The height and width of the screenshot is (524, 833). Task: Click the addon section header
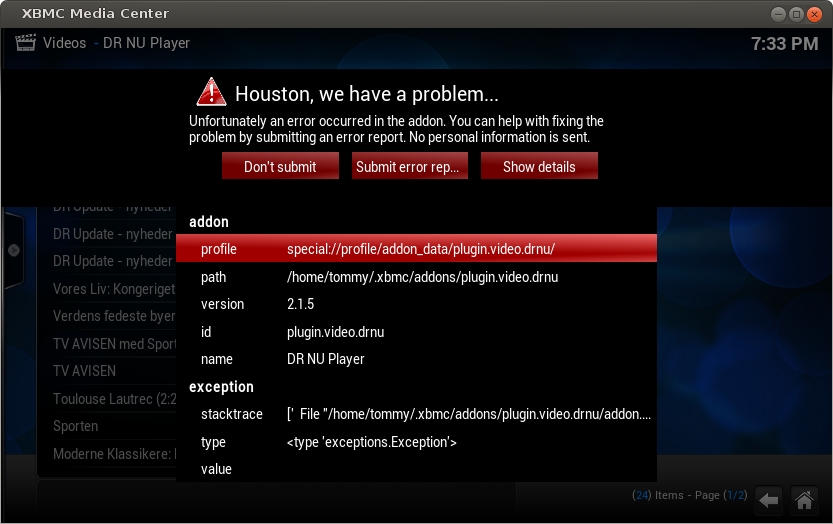pos(209,222)
